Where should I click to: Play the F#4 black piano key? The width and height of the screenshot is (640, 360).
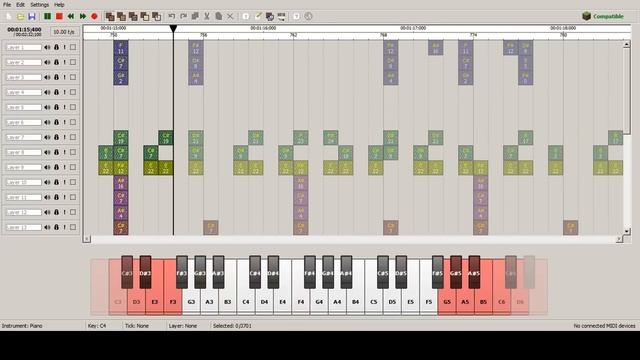[x=310, y=272]
